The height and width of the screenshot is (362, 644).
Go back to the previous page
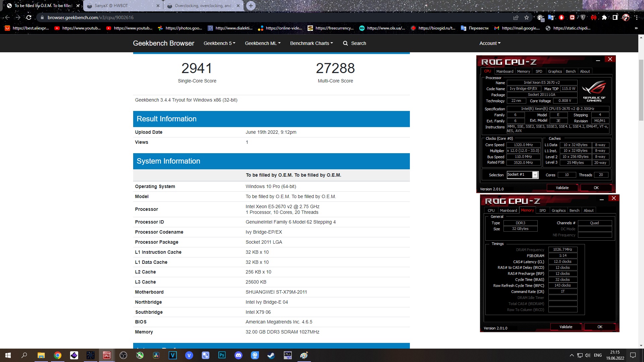7,17
